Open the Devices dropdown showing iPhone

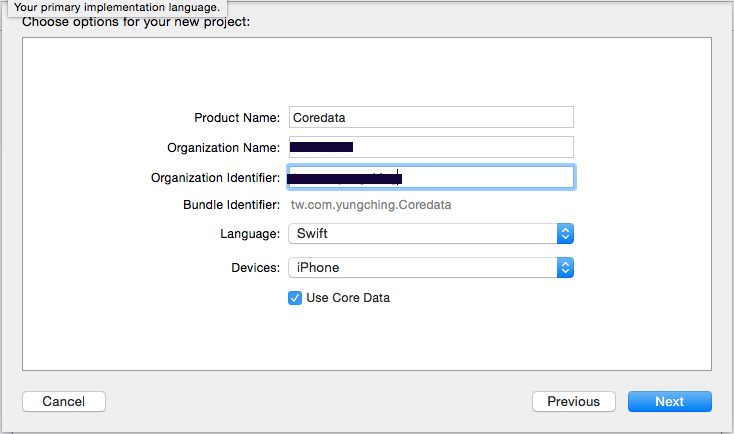431,267
